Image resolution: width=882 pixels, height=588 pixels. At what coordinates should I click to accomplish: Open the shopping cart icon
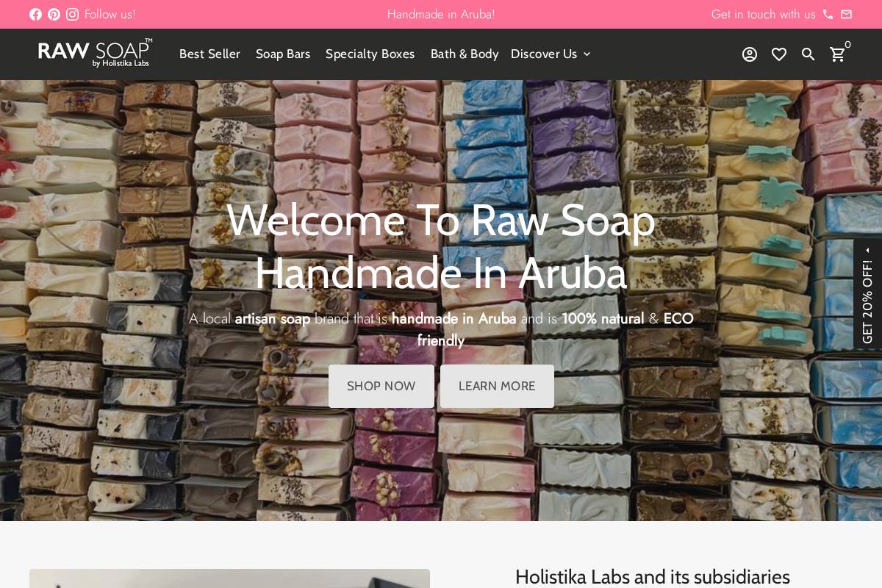coord(839,54)
